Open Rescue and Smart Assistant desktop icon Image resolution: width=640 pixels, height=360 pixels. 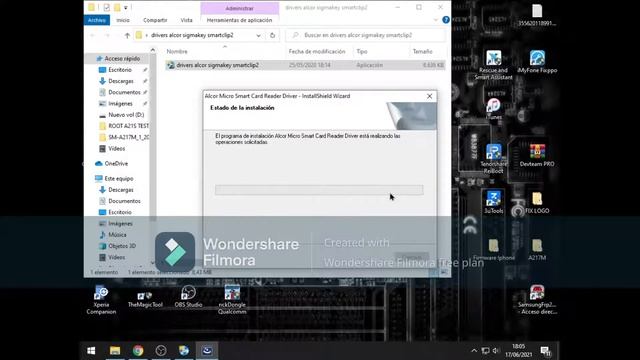[493, 65]
